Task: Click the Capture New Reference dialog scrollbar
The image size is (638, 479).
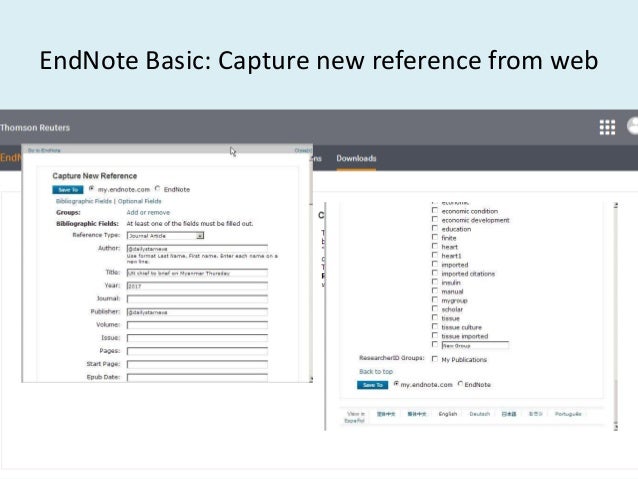Action: click(311, 269)
